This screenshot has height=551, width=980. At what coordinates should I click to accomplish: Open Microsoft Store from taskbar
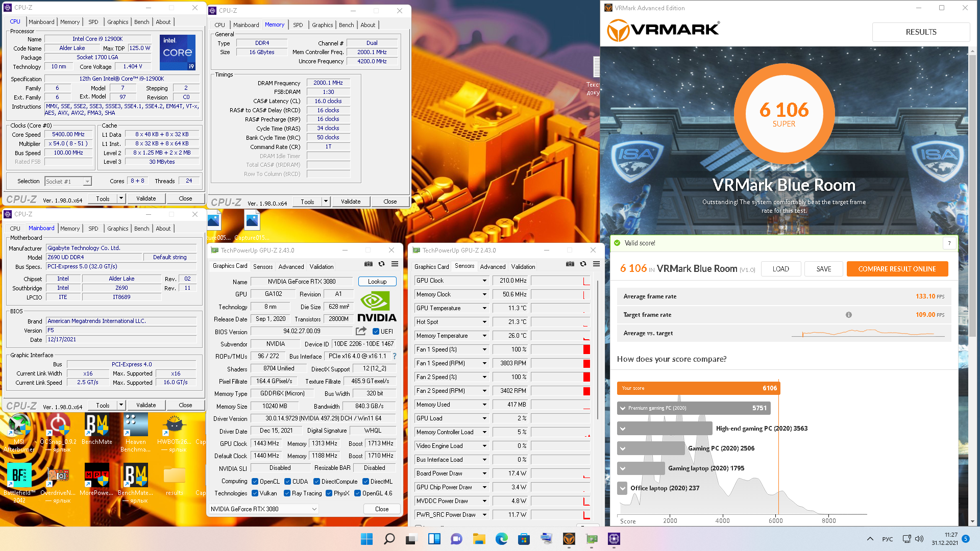click(524, 539)
